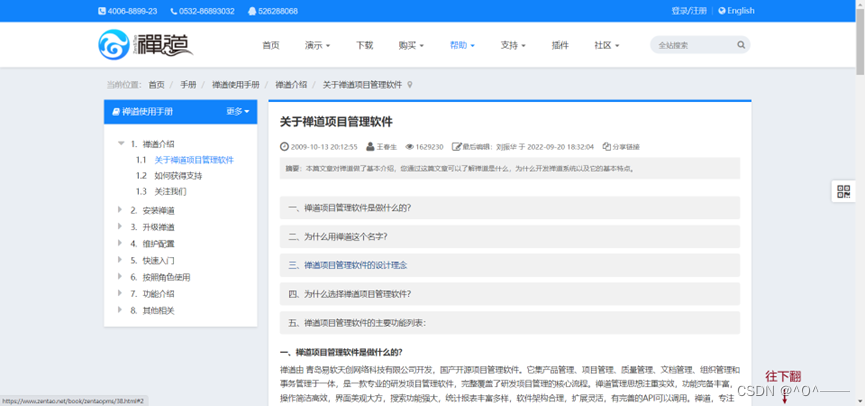
Task: Jump to 四、为什么选择禅道项目管理软件? anchor
Action: [x=509, y=294]
